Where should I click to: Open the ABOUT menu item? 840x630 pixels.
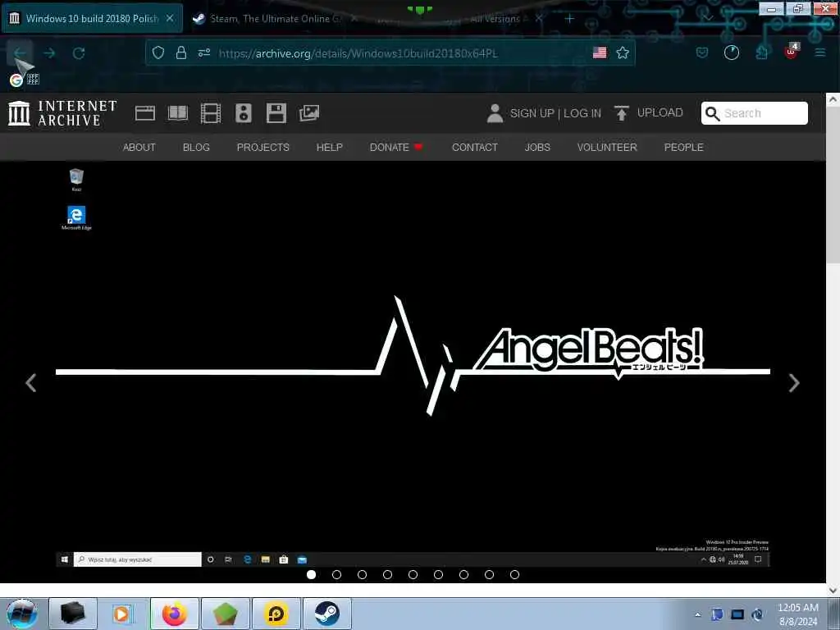(139, 148)
